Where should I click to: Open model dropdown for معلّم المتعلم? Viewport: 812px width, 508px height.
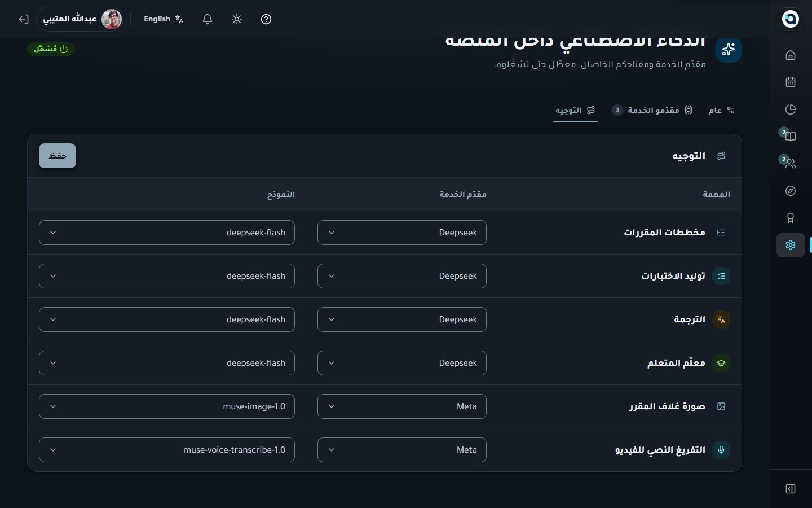[167, 363]
